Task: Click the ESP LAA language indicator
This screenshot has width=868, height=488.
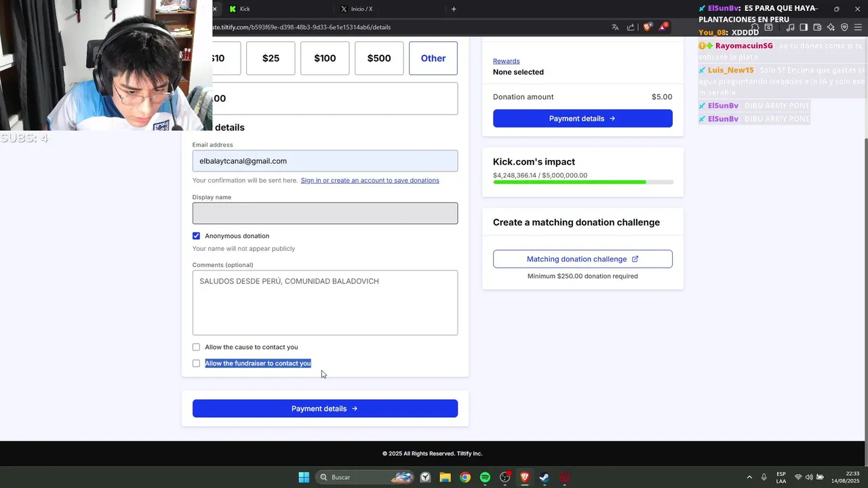Action: [x=781, y=477]
